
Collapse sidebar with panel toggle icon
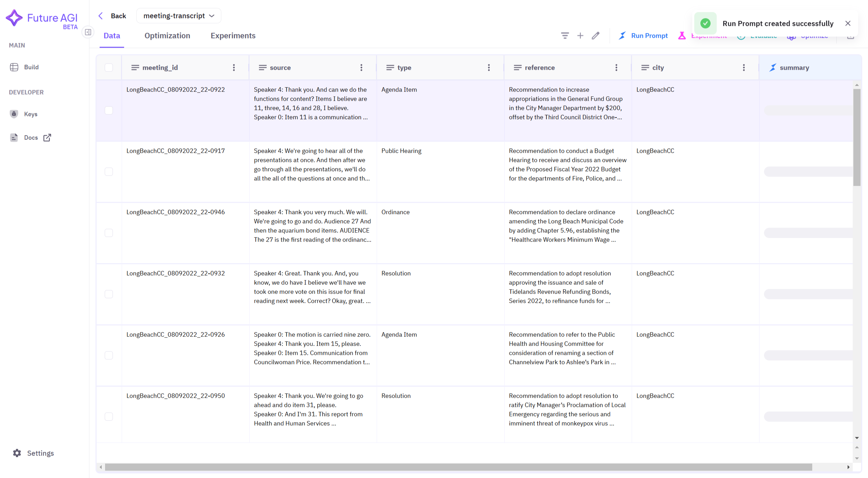(x=88, y=32)
